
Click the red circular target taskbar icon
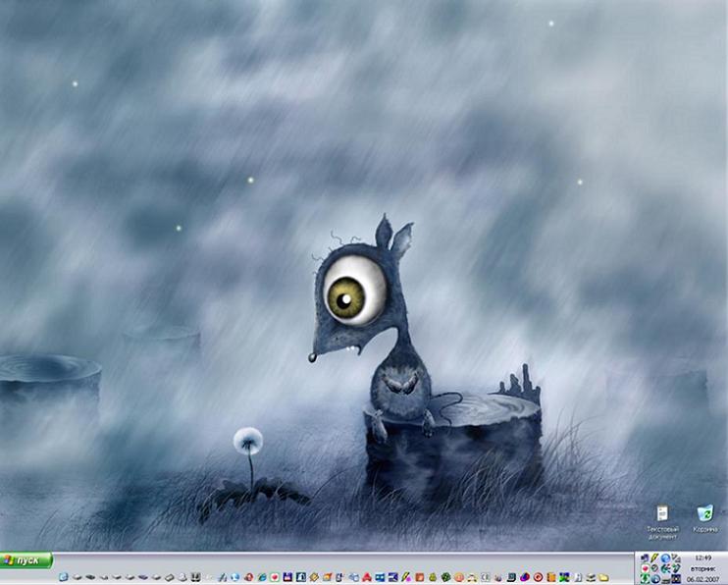pyautogui.click(x=537, y=577)
